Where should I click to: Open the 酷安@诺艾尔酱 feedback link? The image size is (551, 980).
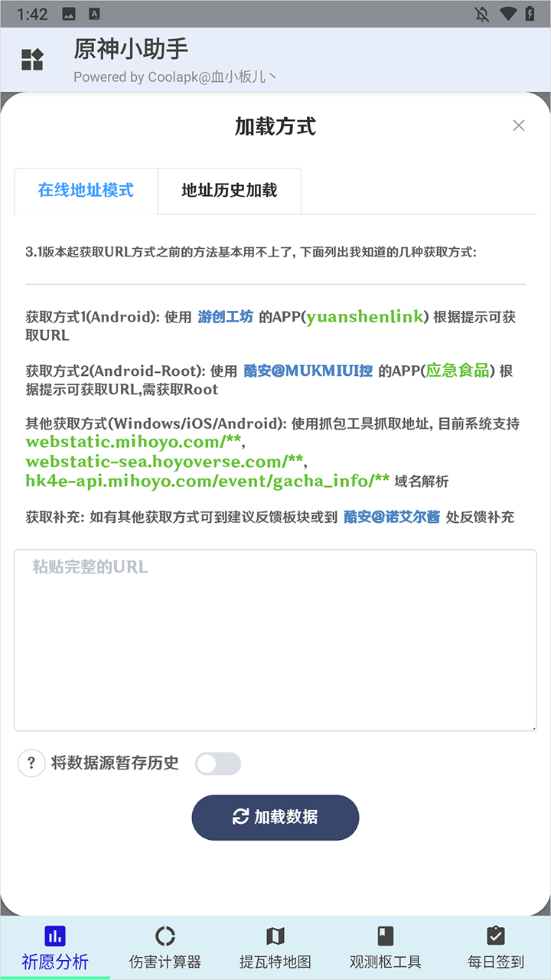392,517
